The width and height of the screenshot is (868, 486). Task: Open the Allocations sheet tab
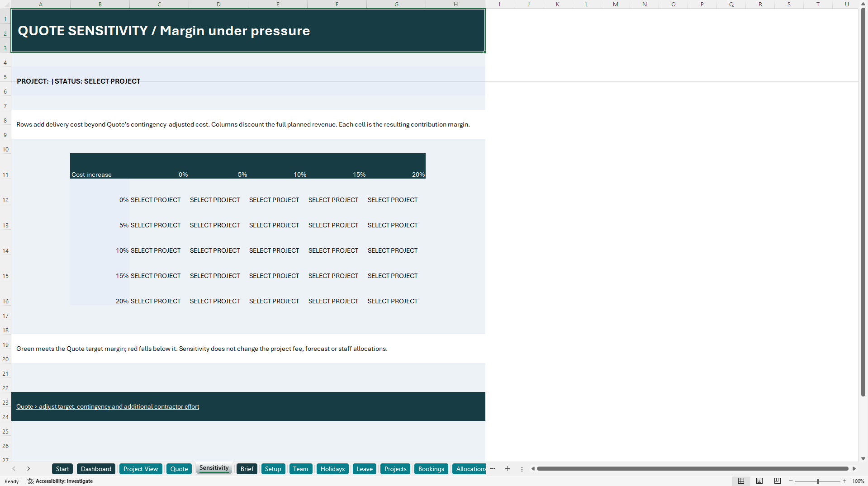[469, 469]
